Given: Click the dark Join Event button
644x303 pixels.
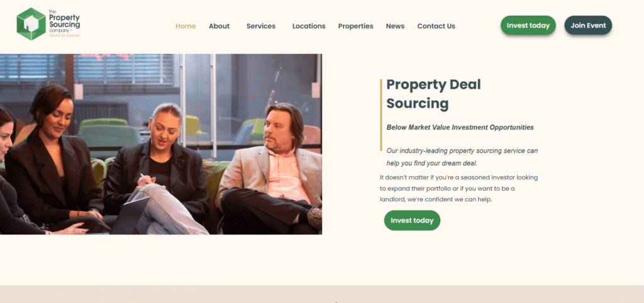Looking at the screenshot, I should [x=588, y=25].
